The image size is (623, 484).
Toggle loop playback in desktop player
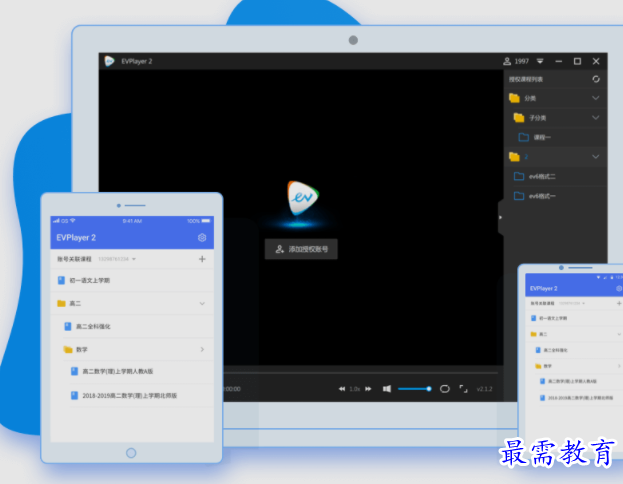(x=445, y=389)
